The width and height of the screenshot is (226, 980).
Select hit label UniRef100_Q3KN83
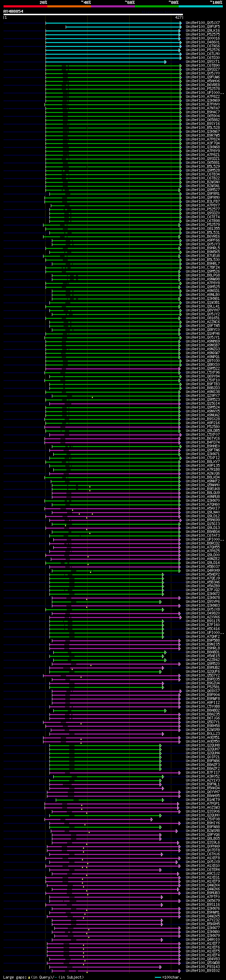pos(203,605)
